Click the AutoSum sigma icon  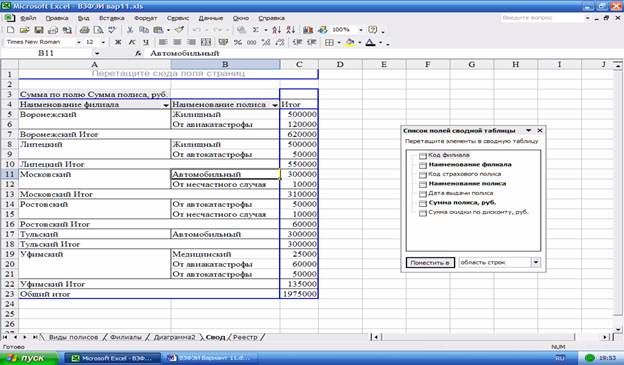[256, 30]
